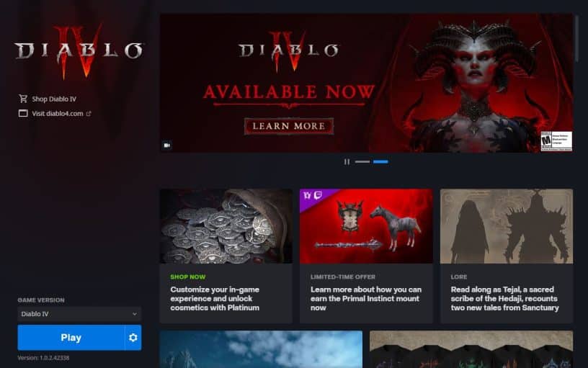Click Learn More on the Available Now banner

(x=289, y=126)
